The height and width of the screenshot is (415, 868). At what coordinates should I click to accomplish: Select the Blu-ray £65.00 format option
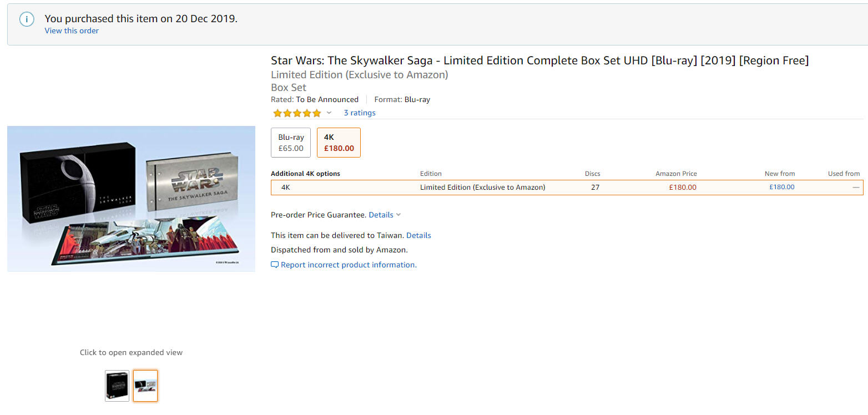(x=291, y=143)
